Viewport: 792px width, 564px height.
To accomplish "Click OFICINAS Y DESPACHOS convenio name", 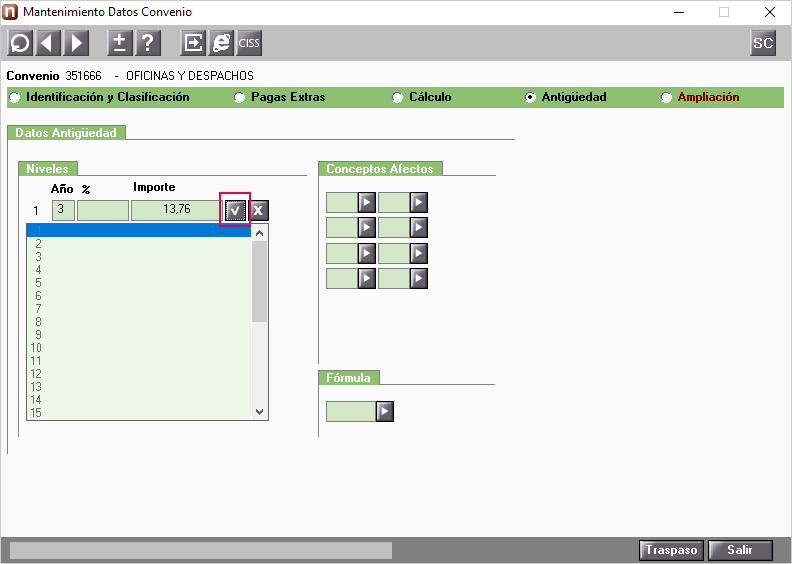I will (190, 76).
